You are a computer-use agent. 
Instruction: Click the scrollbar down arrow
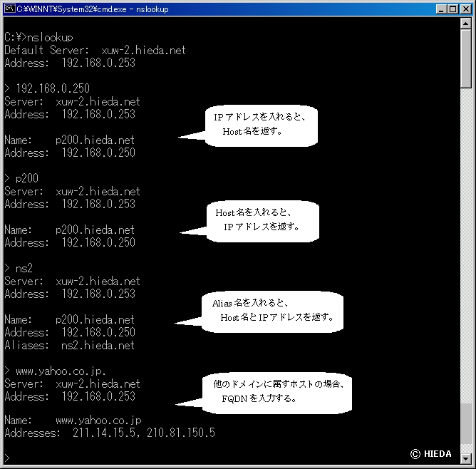466,458
